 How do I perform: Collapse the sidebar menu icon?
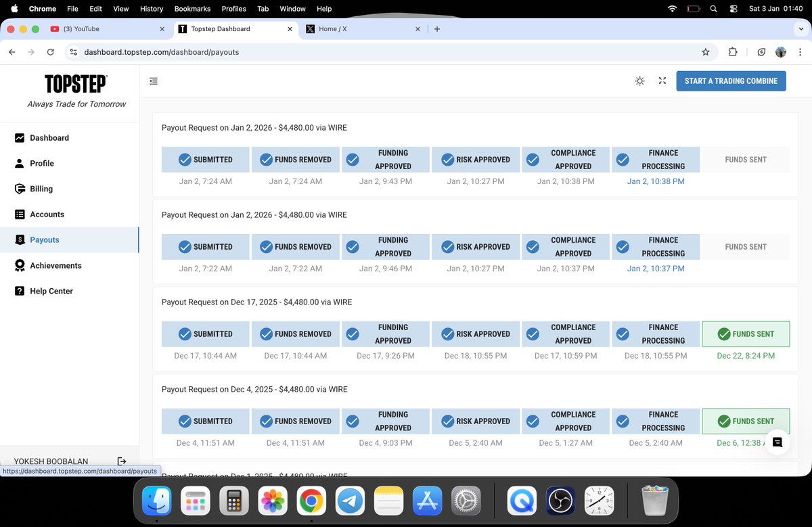154,81
